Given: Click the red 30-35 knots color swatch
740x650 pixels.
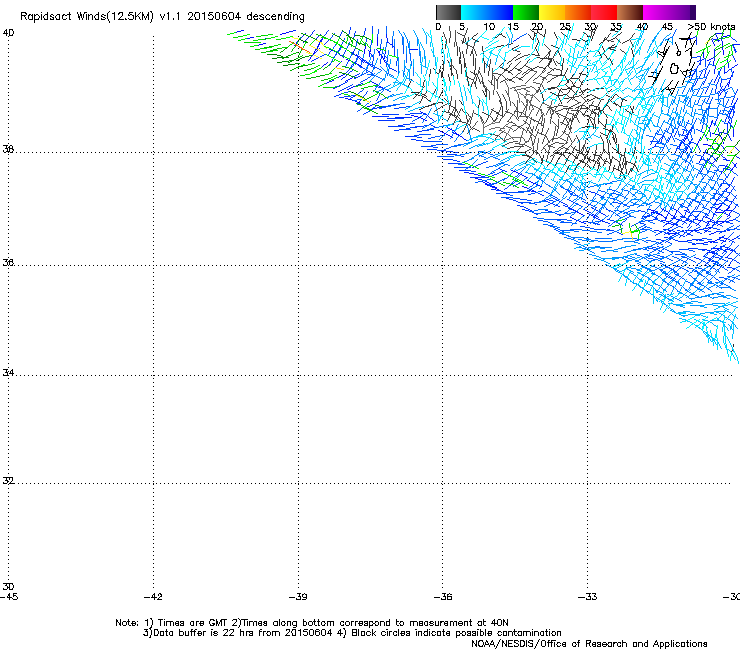Looking at the screenshot, I should tap(604, 12).
